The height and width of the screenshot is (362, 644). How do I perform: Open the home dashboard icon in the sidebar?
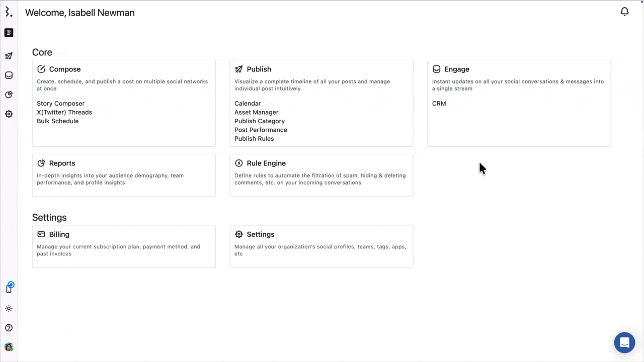click(9, 33)
